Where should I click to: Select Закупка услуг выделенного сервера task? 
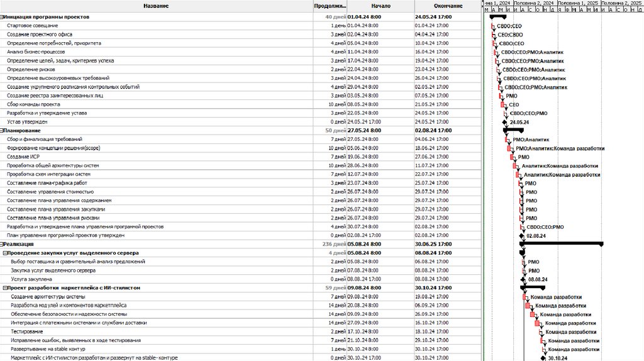click(53, 270)
